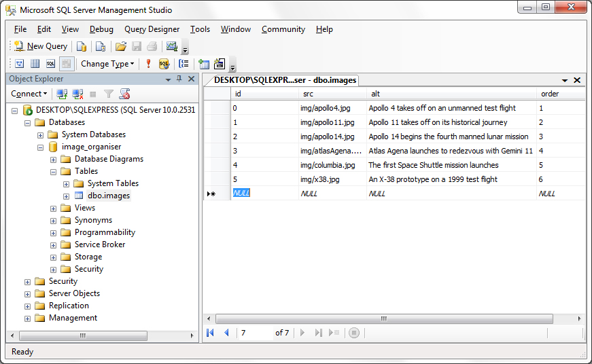592x364 pixels.
Task: Expand the Database Diagrams folder
Action: pos(53,160)
